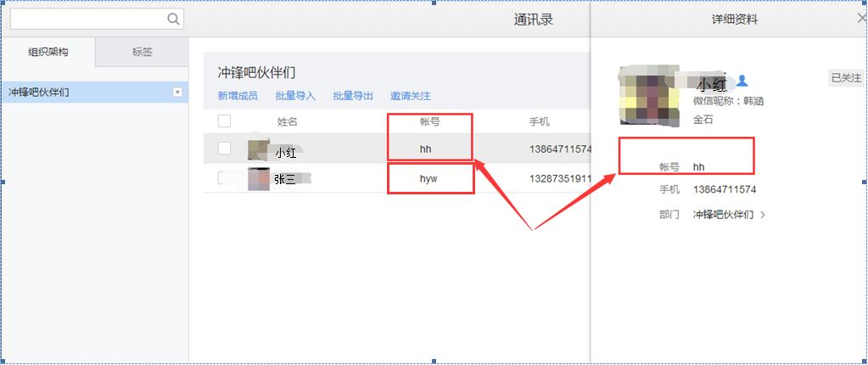Viewport: 868px width, 365px height.
Task: Click the 批量导出 link
Action: coord(353,96)
